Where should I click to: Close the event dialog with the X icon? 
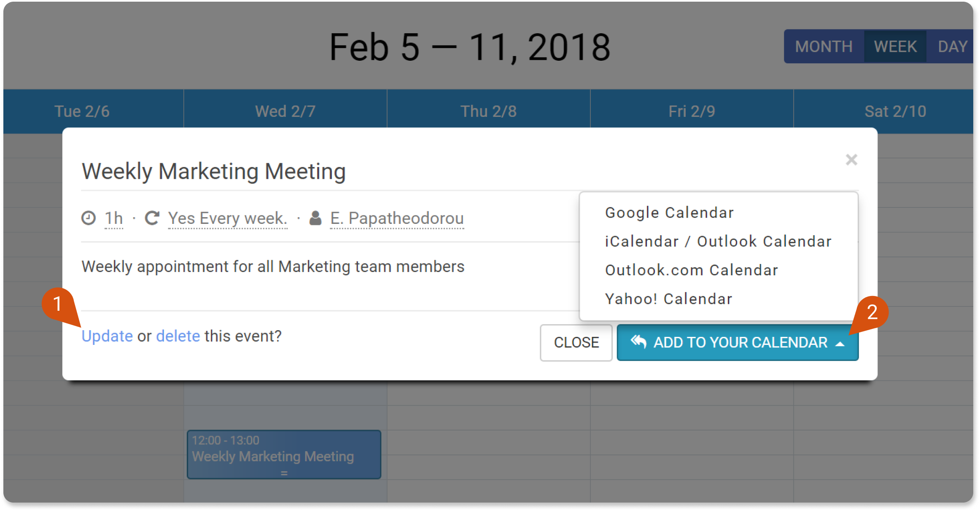851,160
